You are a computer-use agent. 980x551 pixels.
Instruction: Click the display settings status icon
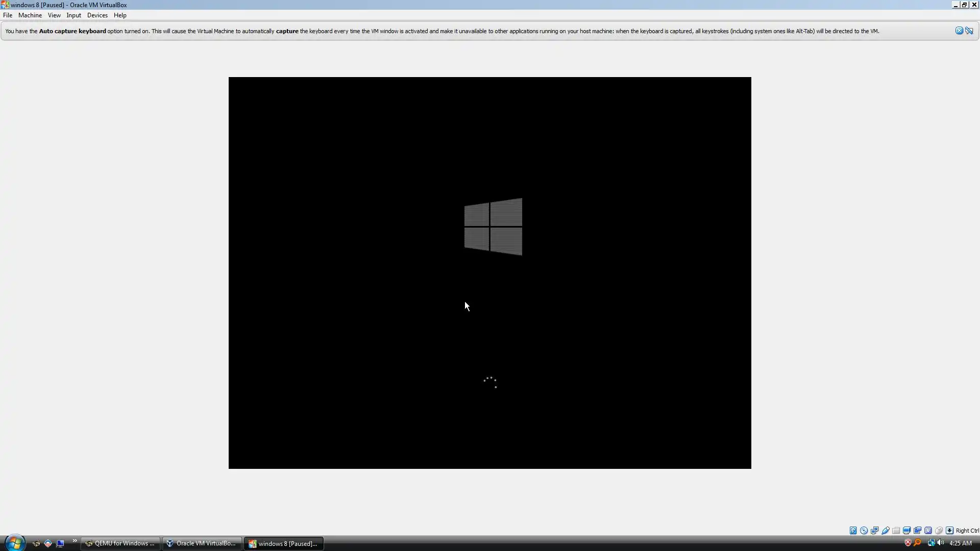tap(906, 531)
